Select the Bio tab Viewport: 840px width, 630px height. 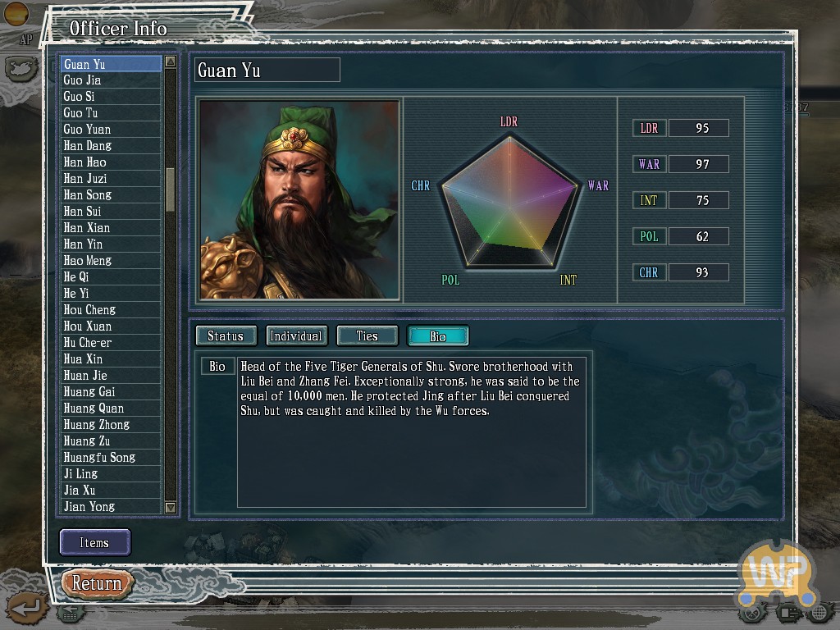click(438, 336)
